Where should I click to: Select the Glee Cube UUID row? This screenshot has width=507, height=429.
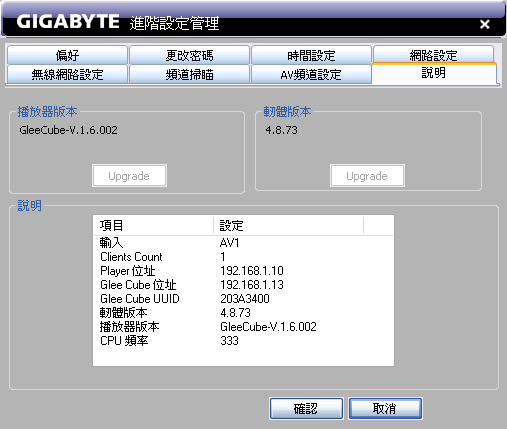coord(243,299)
